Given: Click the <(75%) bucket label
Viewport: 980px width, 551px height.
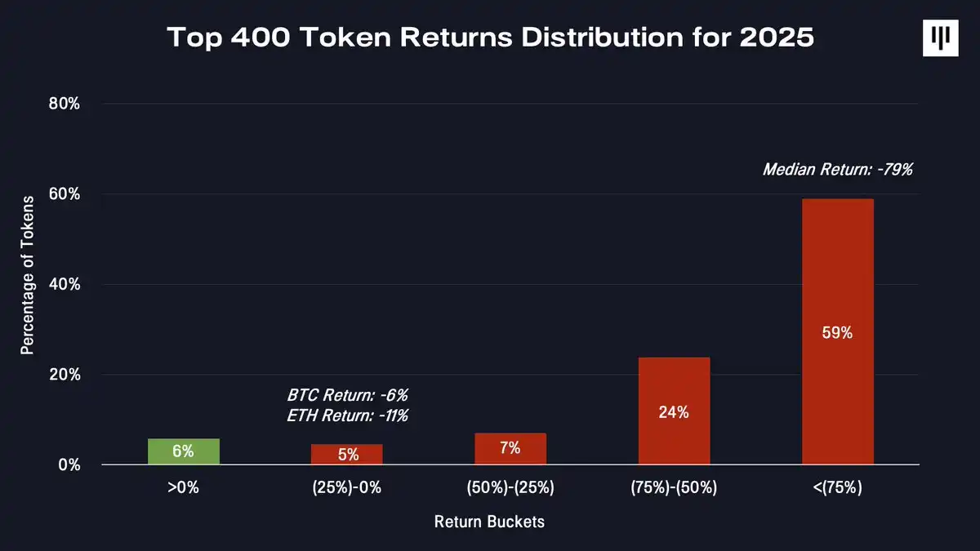Looking at the screenshot, I should tap(838, 489).
